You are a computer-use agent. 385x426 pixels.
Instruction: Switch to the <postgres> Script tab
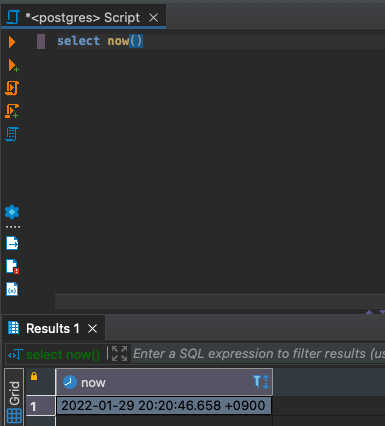[x=83, y=17]
